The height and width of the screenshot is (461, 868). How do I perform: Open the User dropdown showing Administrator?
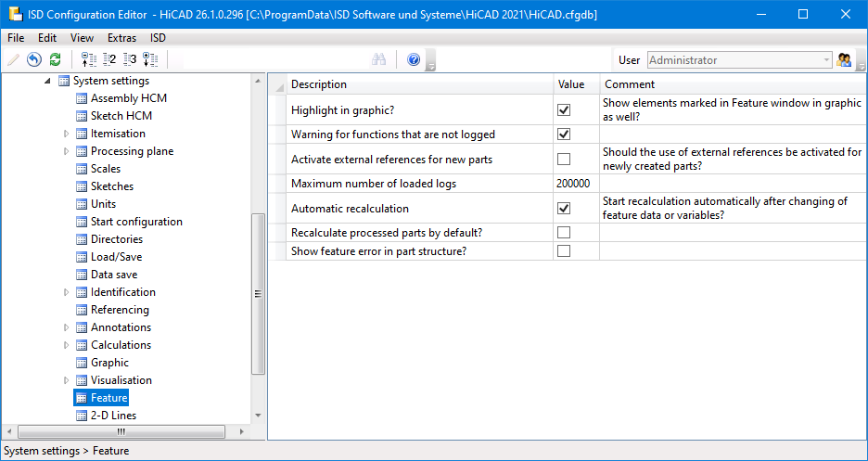[x=740, y=60]
